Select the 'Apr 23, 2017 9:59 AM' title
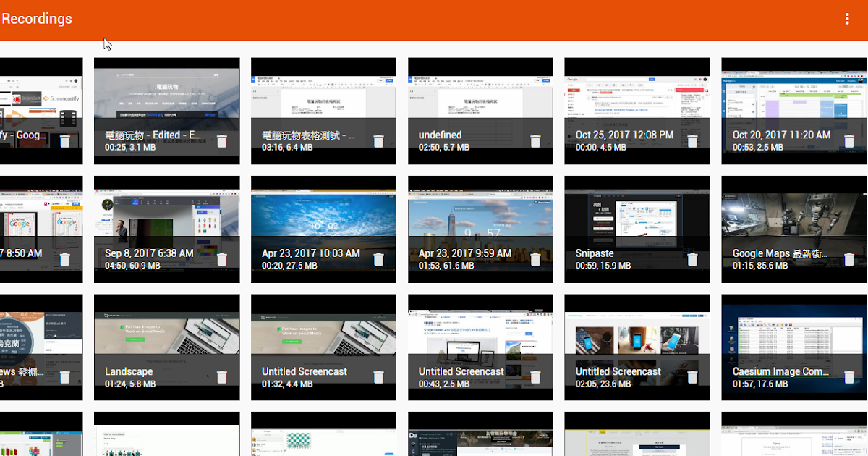 coord(465,253)
